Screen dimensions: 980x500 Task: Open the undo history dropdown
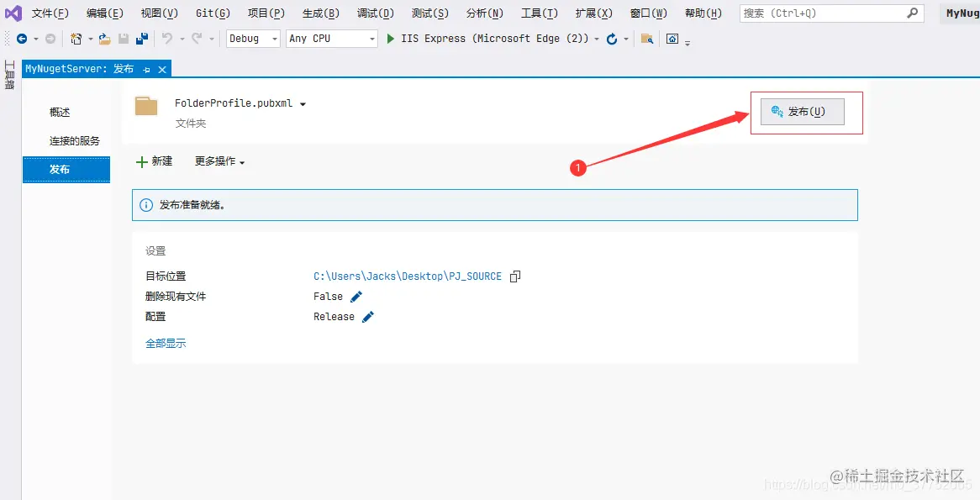(182, 39)
